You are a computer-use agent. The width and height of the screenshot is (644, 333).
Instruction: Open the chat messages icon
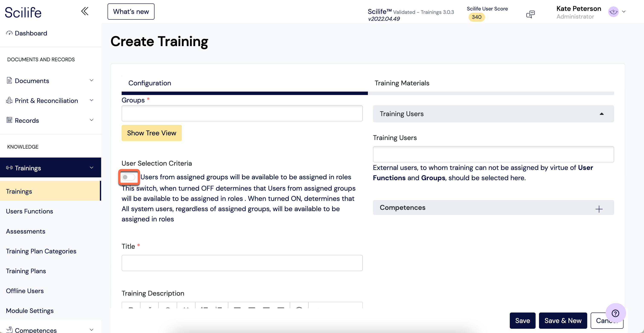click(530, 14)
